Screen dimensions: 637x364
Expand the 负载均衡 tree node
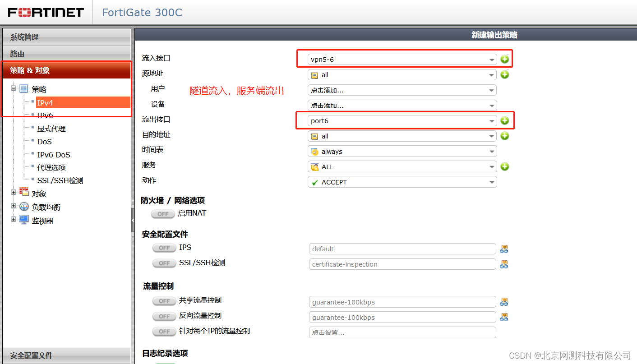pyautogui.click(x=14, y=206)
